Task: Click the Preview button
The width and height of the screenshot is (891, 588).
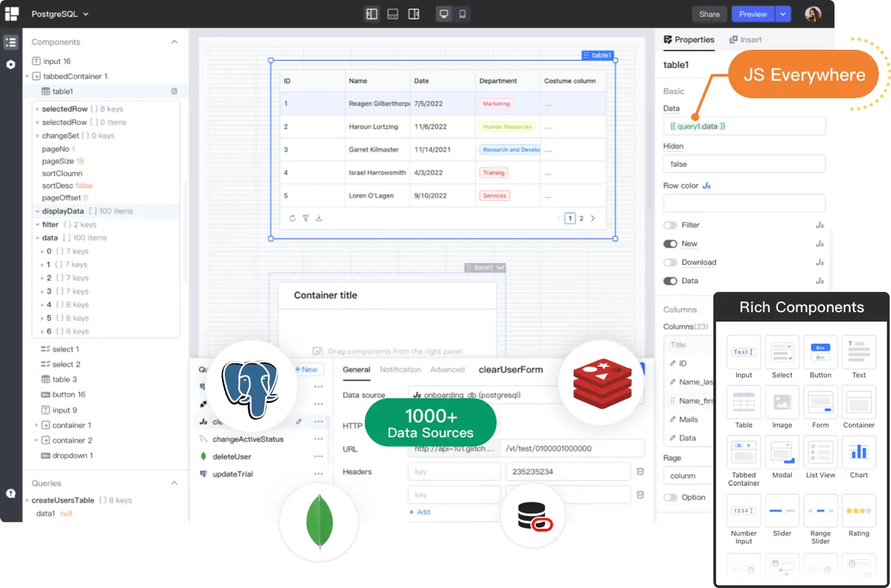Action: coord(753,14)
